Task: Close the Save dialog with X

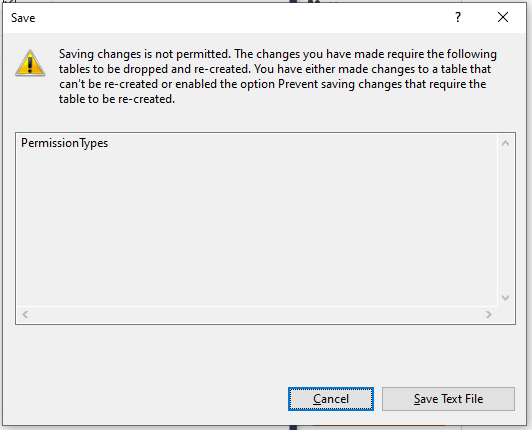Action: click(x=503, y=17)
